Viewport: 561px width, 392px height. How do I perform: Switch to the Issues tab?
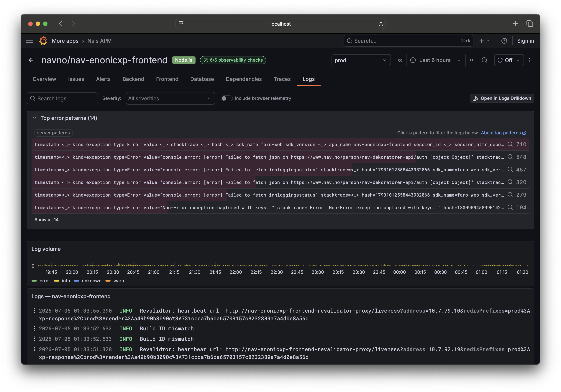(76, 79)
